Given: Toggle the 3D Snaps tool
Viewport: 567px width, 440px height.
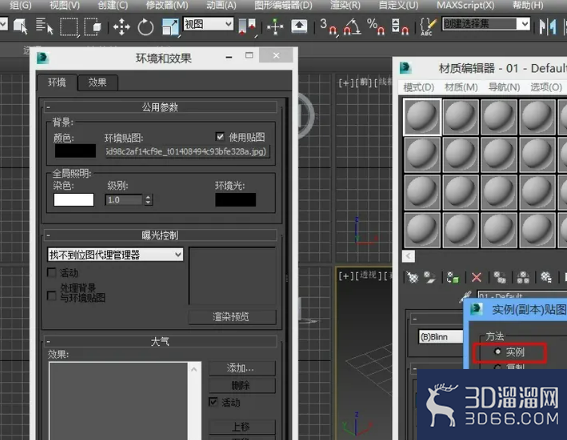Looking at the screenshot, I should click(329, 27).
